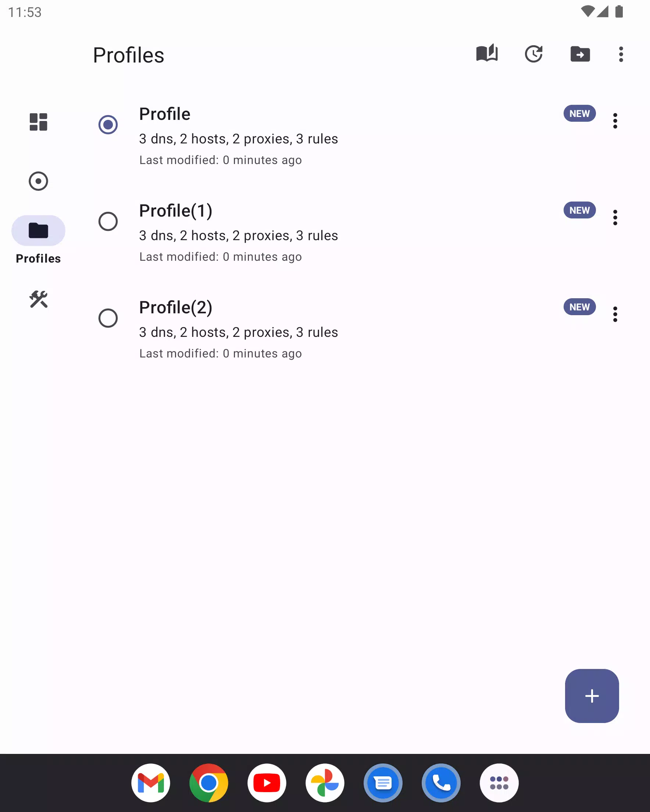Screen dimensions: 650x812
Task: Select the Profile(2) radio button
Action: (x=108, y=318)
